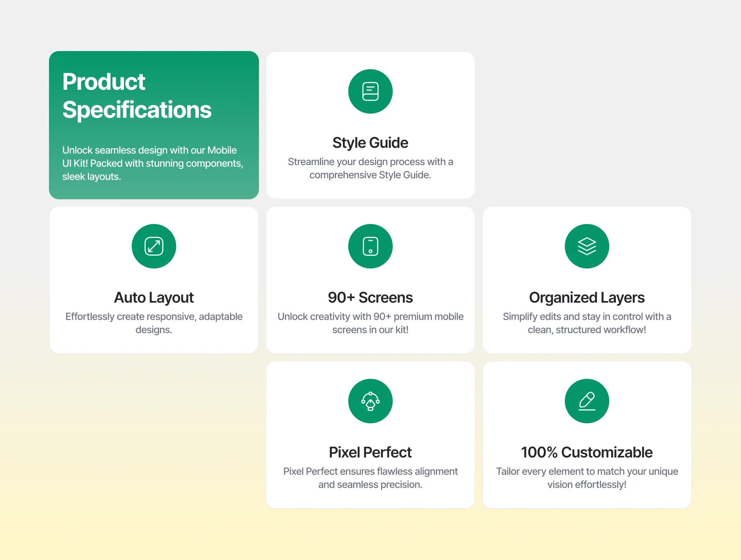Click the 90+ Screens phone icon
The height and width of the screenshot is (560, 741).
click(x=370, y=246)
